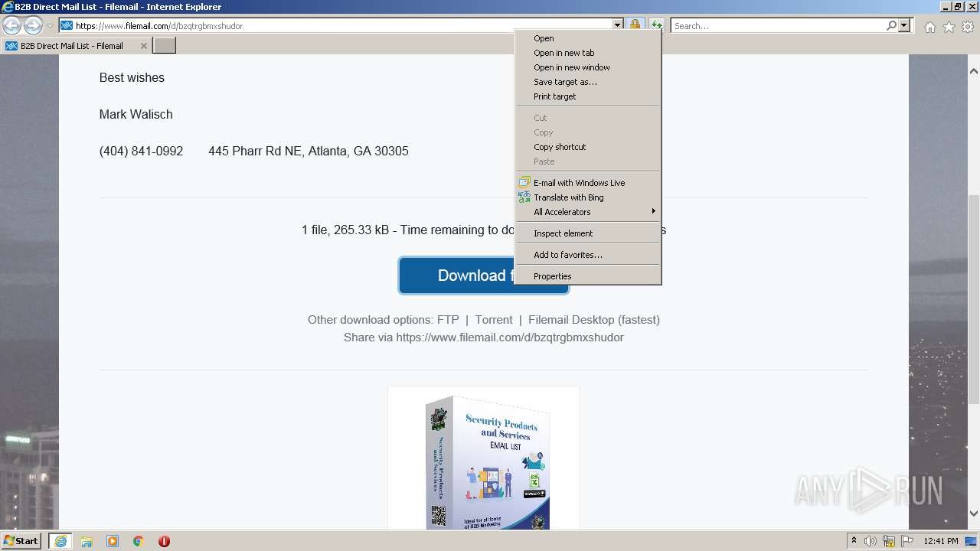Open the File Explorer taskbar icon

pyautogui.click(x=87, y=541)
